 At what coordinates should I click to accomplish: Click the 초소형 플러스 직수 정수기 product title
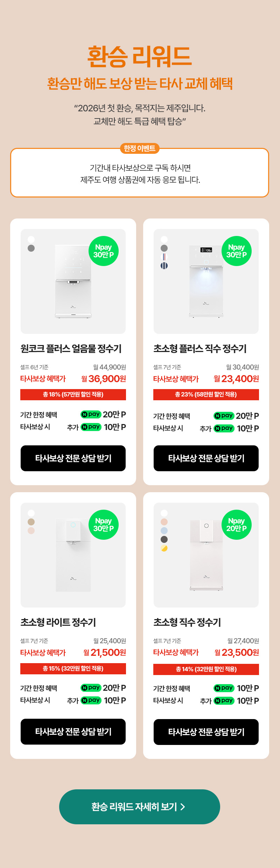point(200,349)
